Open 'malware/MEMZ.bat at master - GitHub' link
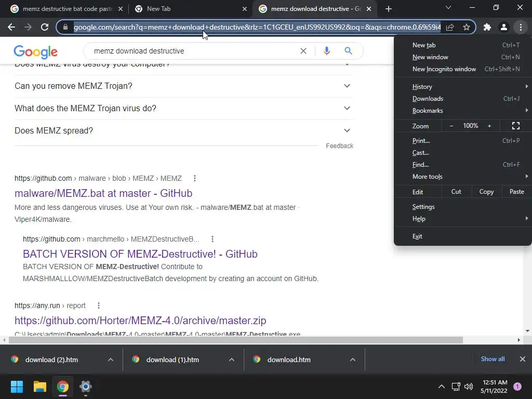The height and width of the screenshot is (399, 532). (x=103, y=193)
